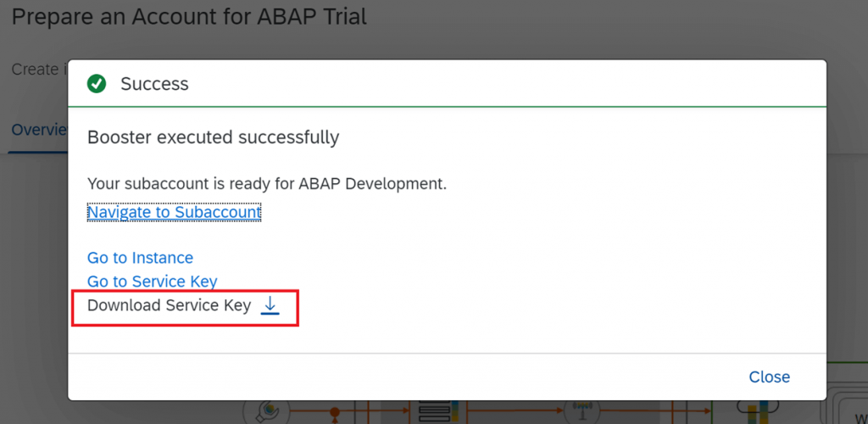Select the "Booster executed successfully" message text
The width and height of the screenshot is (868, 424).
213,137
